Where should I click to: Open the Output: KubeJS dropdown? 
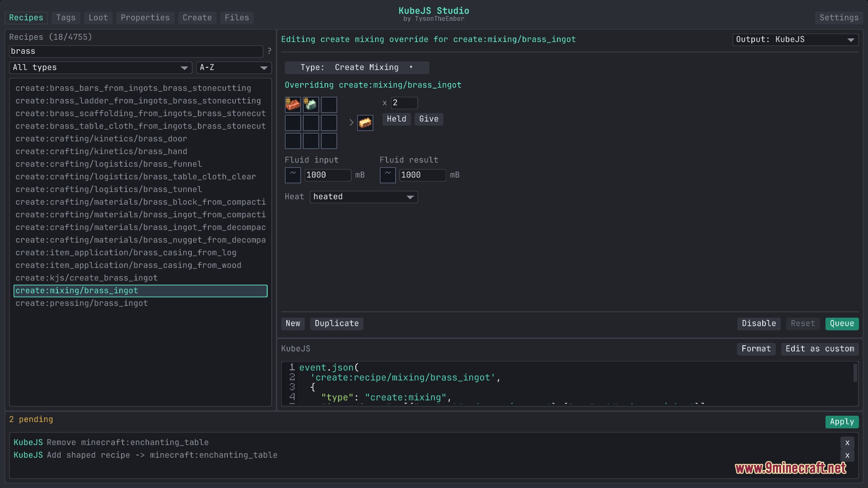point(795,40)
